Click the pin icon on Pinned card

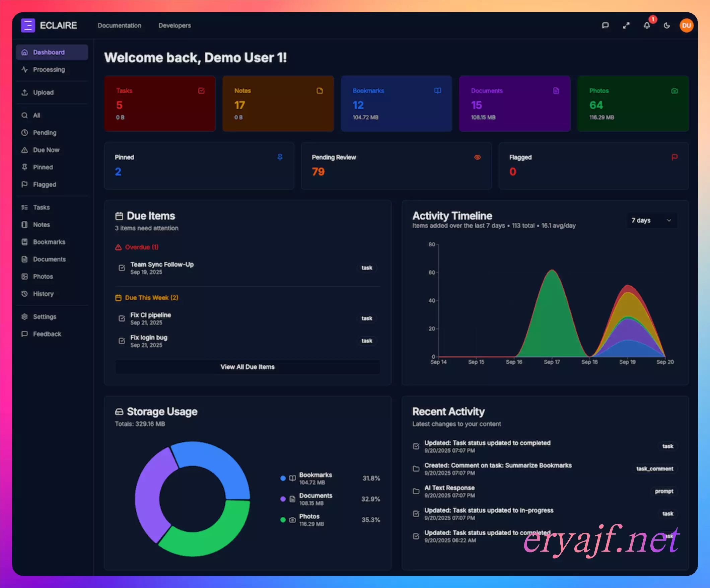280,157
